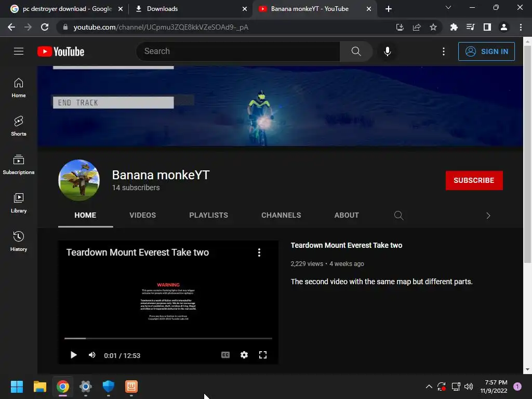Open tab search dropdown chevron
The image size is (532, 399).
click(448, 7)
